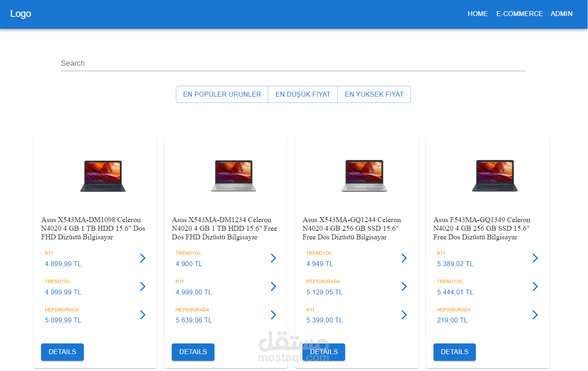Open Trendyol offer arrow for 4.999,99 TL
This screenshot has width=588, height=371.
(143, 287)
